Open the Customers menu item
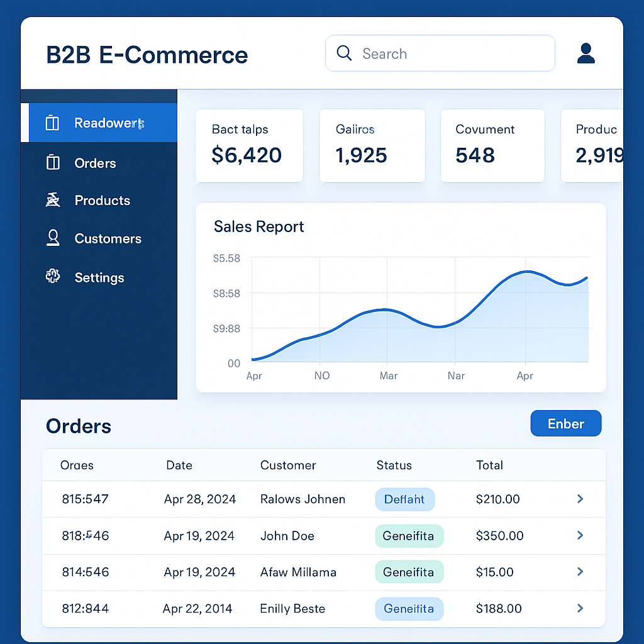Image resolution: width=644 pixels, height=644 pixels. [x=99, y=238]
